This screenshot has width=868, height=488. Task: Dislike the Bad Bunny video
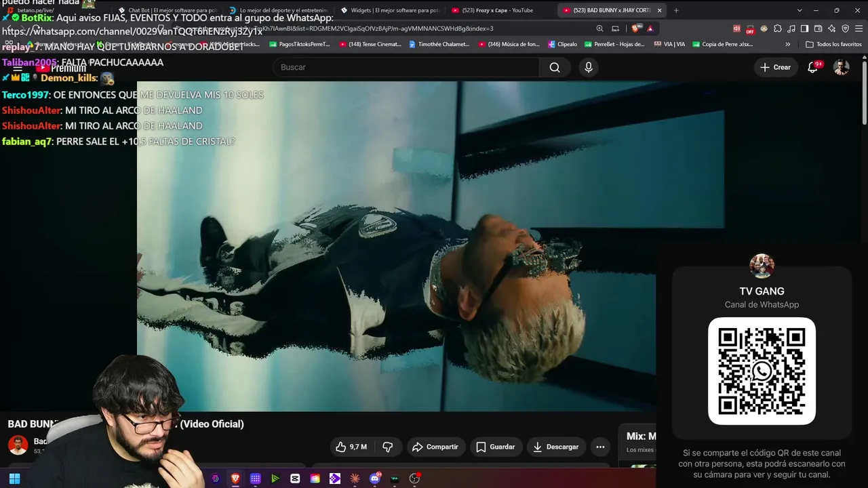pyautogui.click(x=388, y=447)
